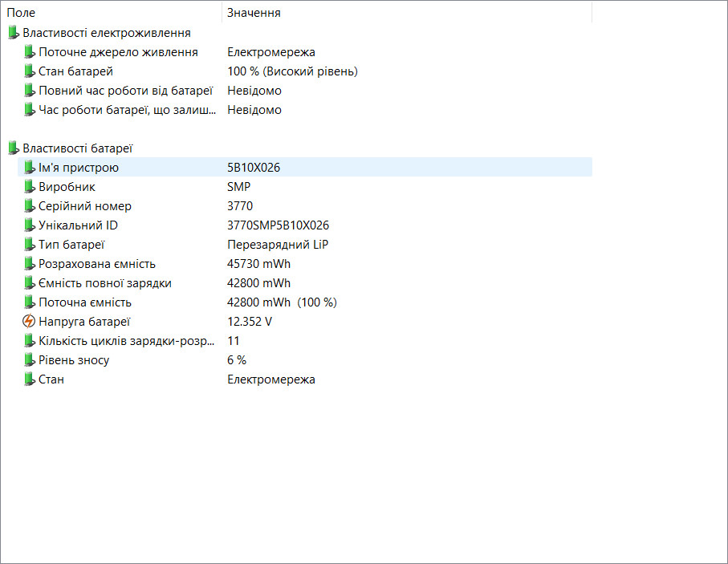Click the manufacturer value 'SMP'
The height and width of the screenshot is (564, 728).
pos(238,187)
